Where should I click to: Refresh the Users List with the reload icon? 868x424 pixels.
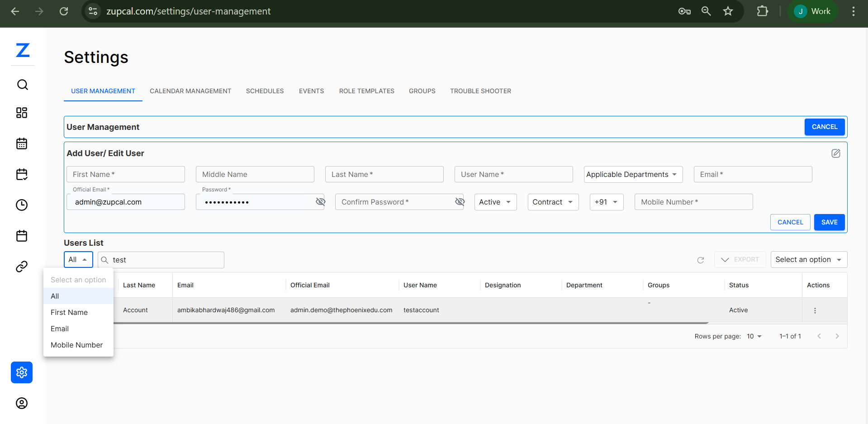[x=701, y=260]
